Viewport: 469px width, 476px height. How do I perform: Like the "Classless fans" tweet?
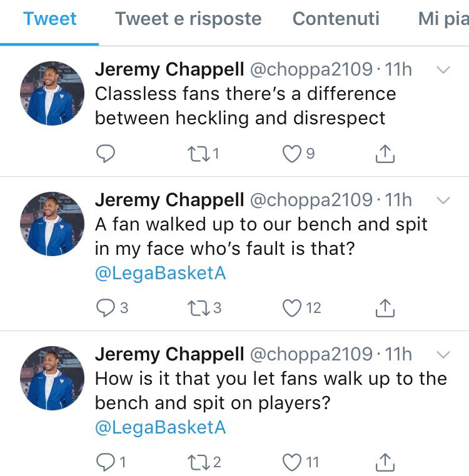(x=291, y=153)
